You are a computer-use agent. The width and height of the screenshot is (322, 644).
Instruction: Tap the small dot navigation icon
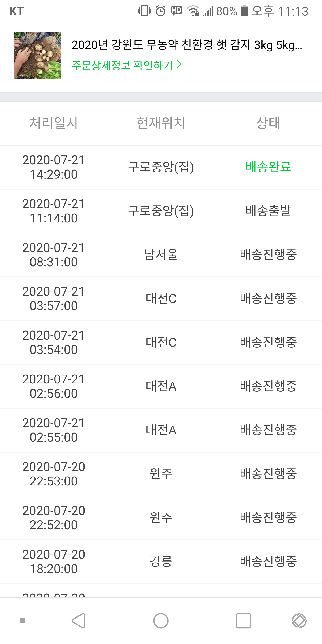coord(23,621)
